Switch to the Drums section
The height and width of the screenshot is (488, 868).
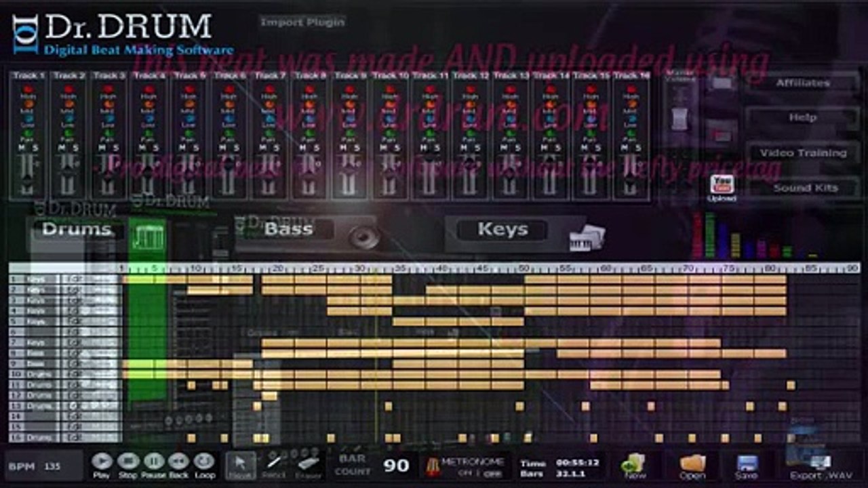click(76, 230)
